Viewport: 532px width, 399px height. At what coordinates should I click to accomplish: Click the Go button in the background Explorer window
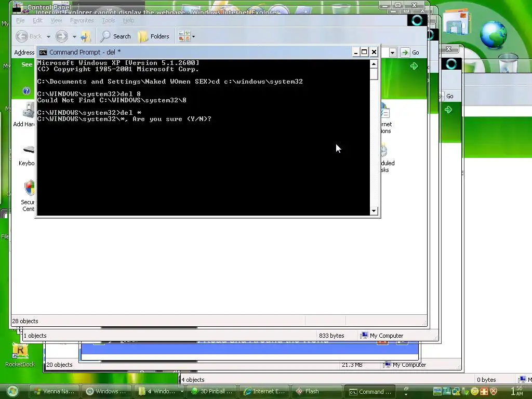coord(447,96)
